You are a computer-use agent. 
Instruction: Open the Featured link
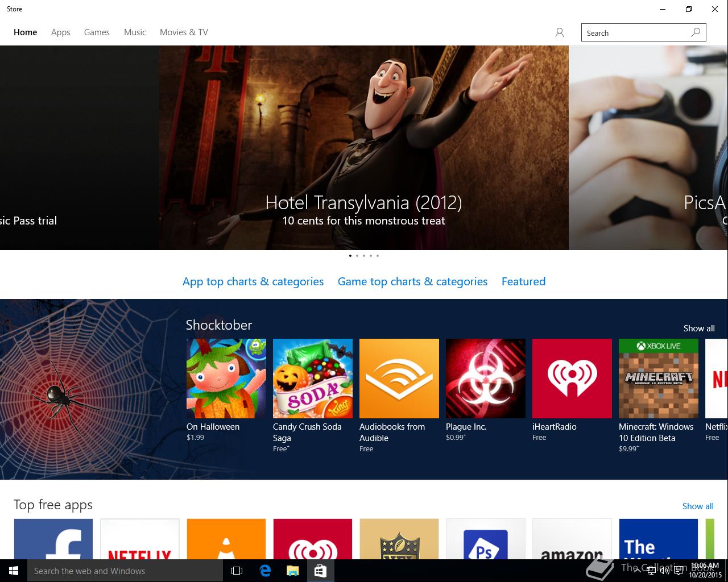tap(523, 281)
